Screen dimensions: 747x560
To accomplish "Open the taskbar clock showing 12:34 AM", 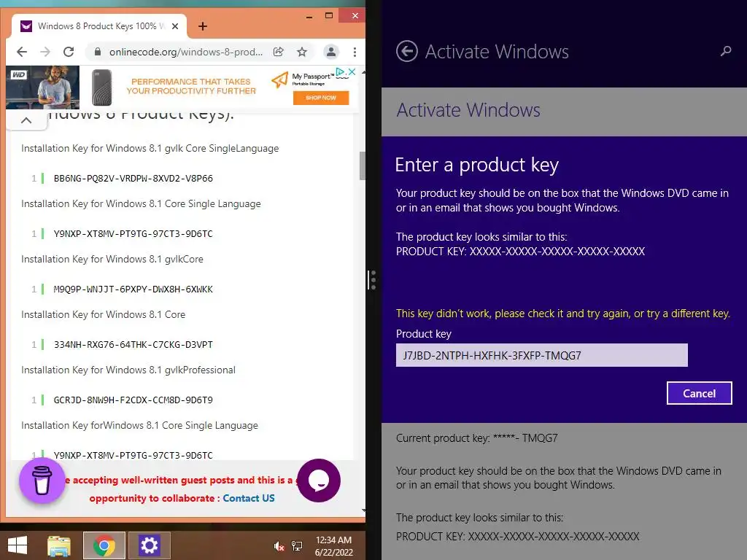I will coord(334,546).
